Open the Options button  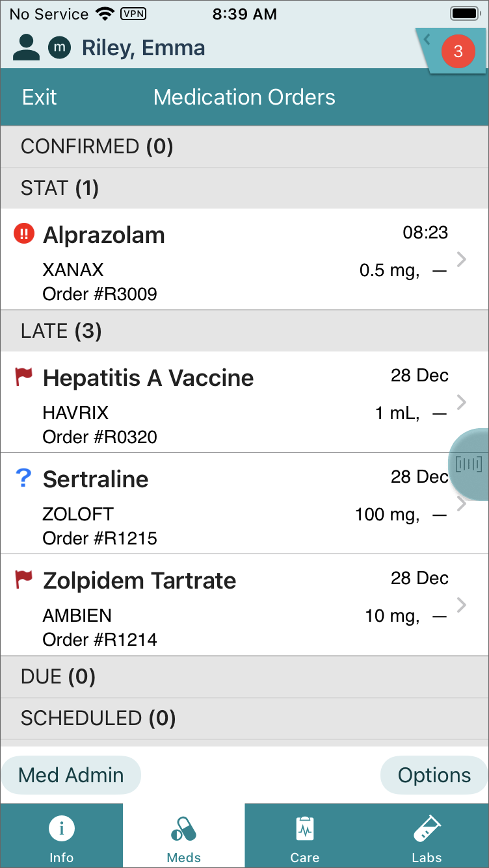tap(434, 775)
